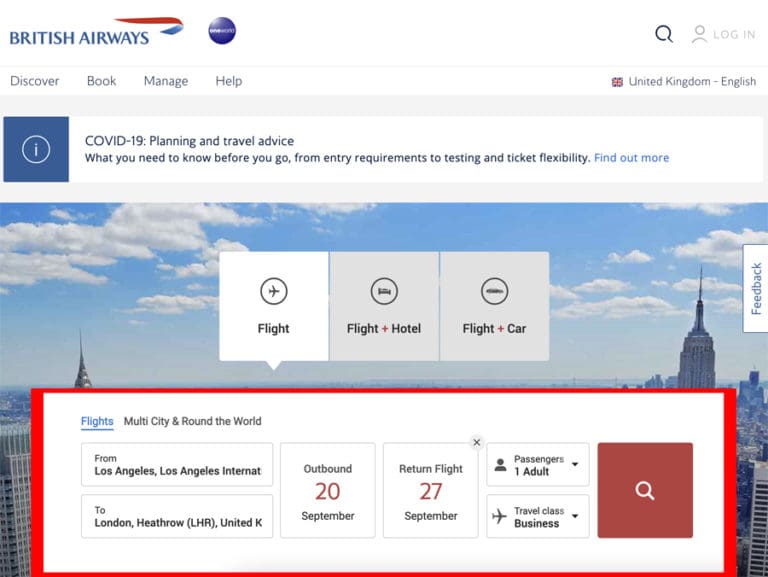Edit the From airport field
768x577 pixels.
pos(177,464)
